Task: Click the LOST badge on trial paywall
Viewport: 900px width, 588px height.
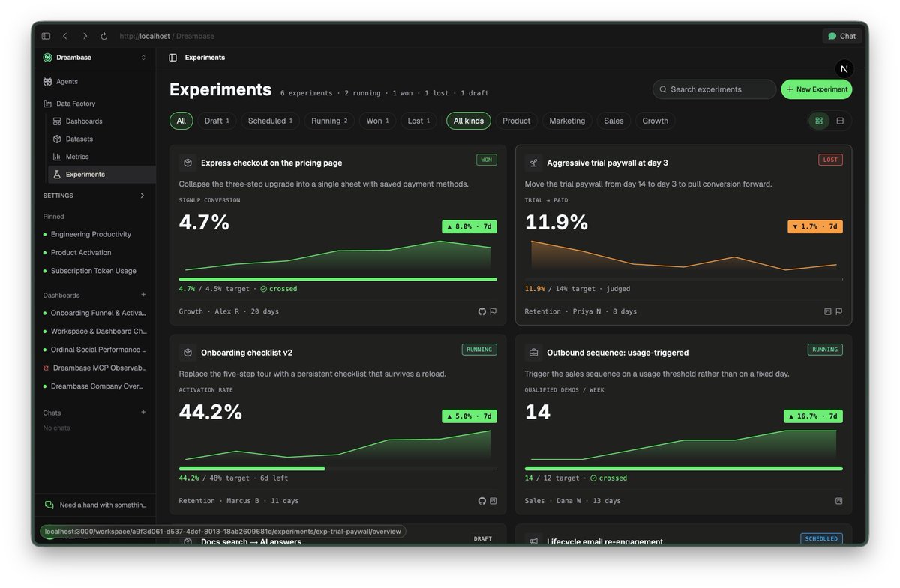Action: tap(830, 160)
